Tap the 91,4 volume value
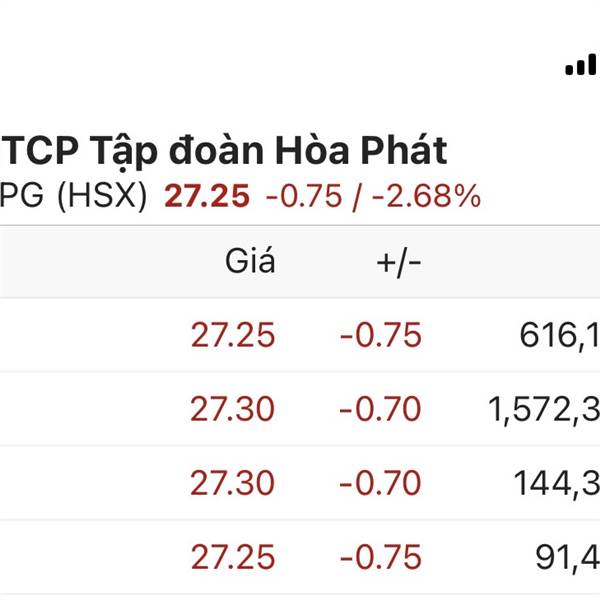Image resolution: width=600 pixels, height=600 pixels. pos(566,558)
